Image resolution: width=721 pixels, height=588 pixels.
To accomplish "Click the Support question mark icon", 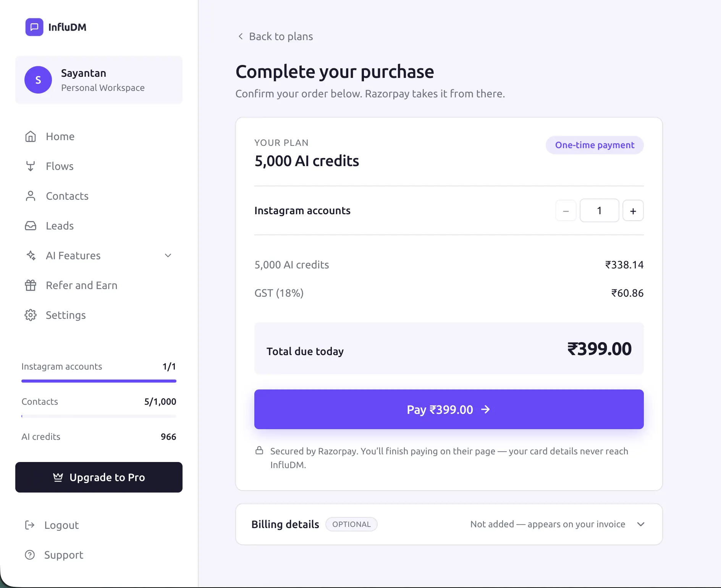I will point(30,555).
